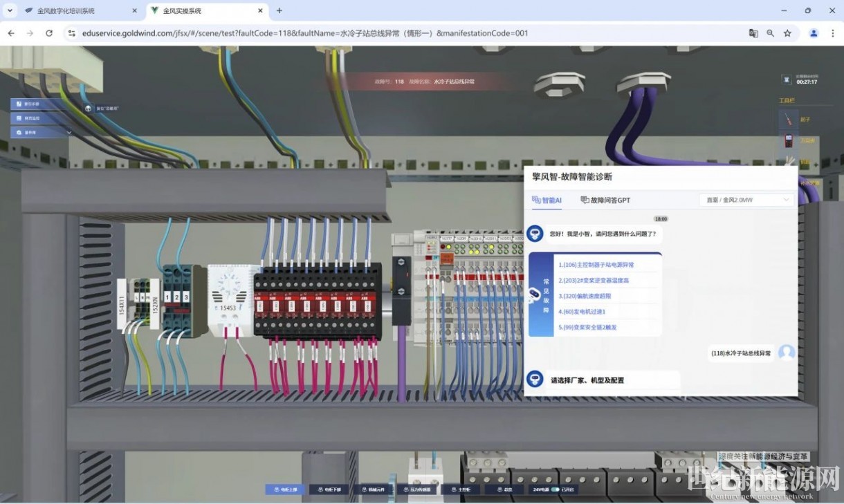Reload the current page
844x504 pixels.
click(x=49, y=33)
